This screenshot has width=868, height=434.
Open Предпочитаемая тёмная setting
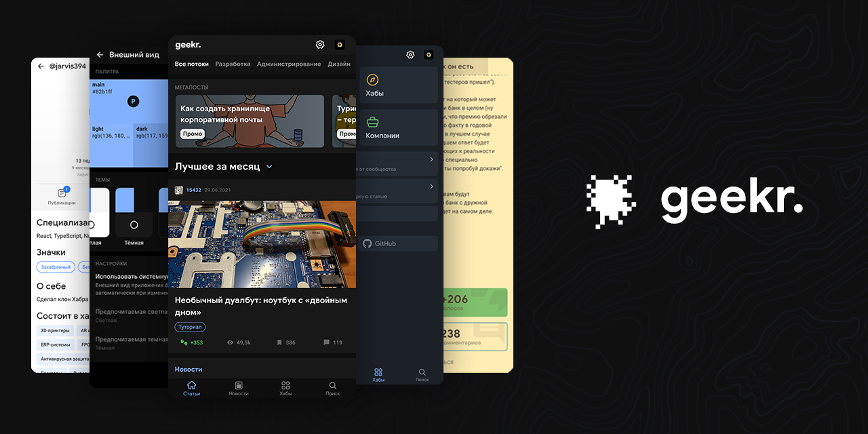(x=132, y=342)
